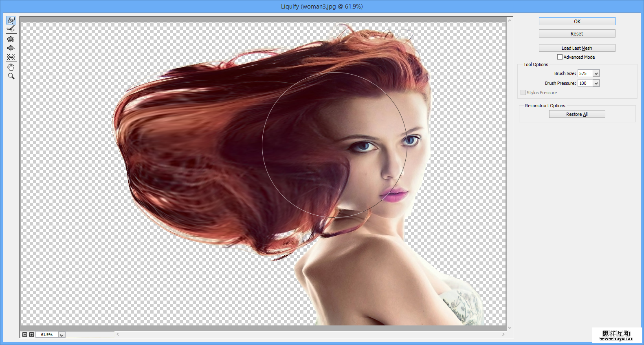The image size is (644, 345).
Task: Open the Brush Pressure dropdown arrow
Action: click(596, 83)
